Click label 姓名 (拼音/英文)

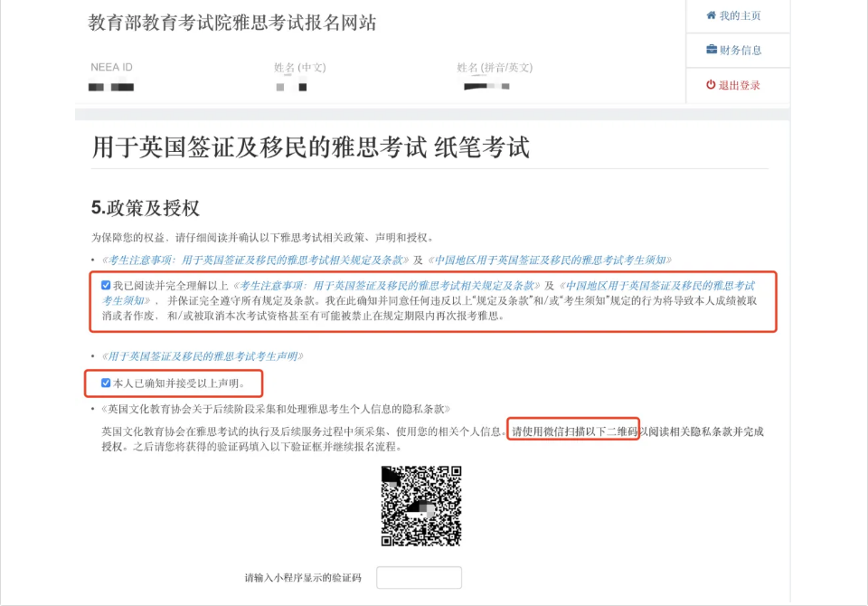495,68
